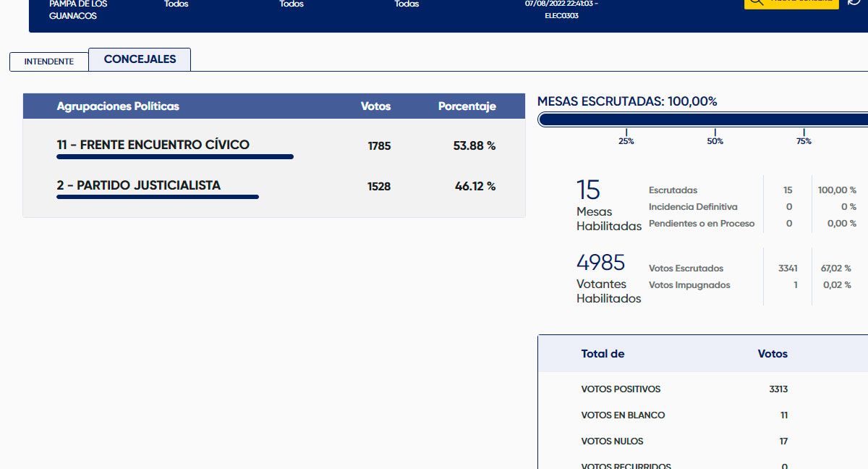This screenshot has height=469, width=868.
Task: Select the Frente Encuentro Cívico party name
Action: click(153, 145)
